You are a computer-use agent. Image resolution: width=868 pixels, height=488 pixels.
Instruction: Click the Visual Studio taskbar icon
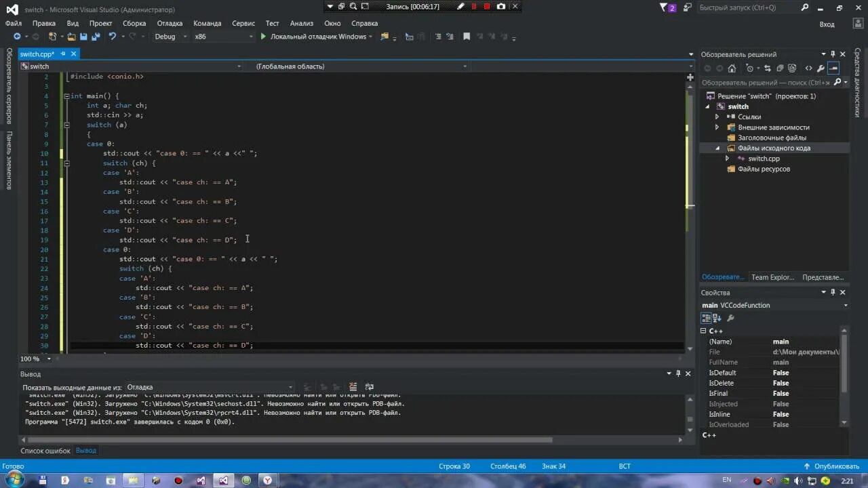tap(223, 480)
